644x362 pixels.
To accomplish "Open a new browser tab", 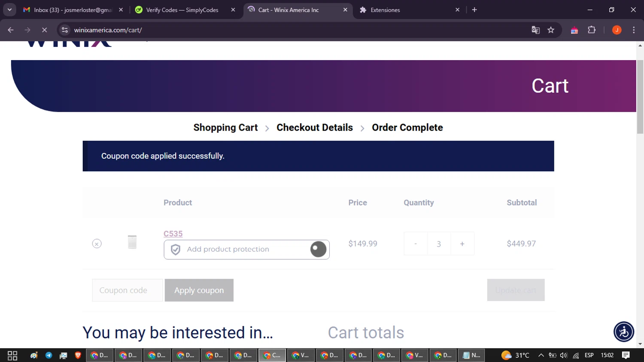I will [x=474, y=10].
